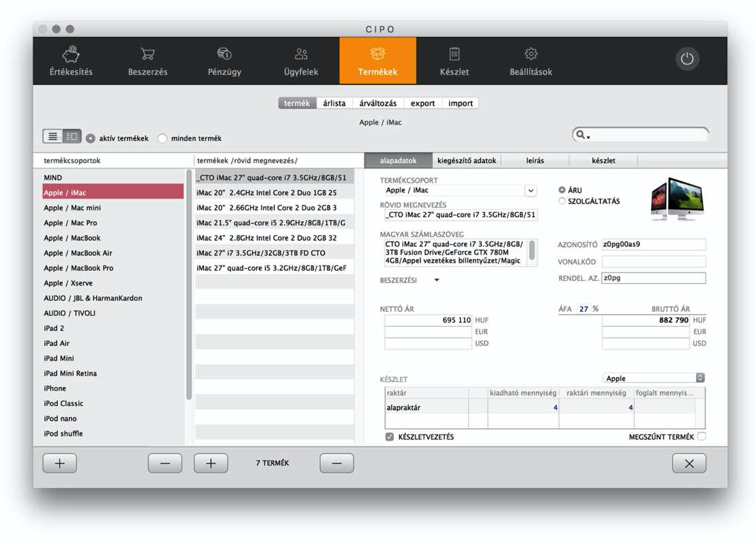The image size is (756, 543).
Task: Select the minden termék radio button
Action: coord(162,138)
